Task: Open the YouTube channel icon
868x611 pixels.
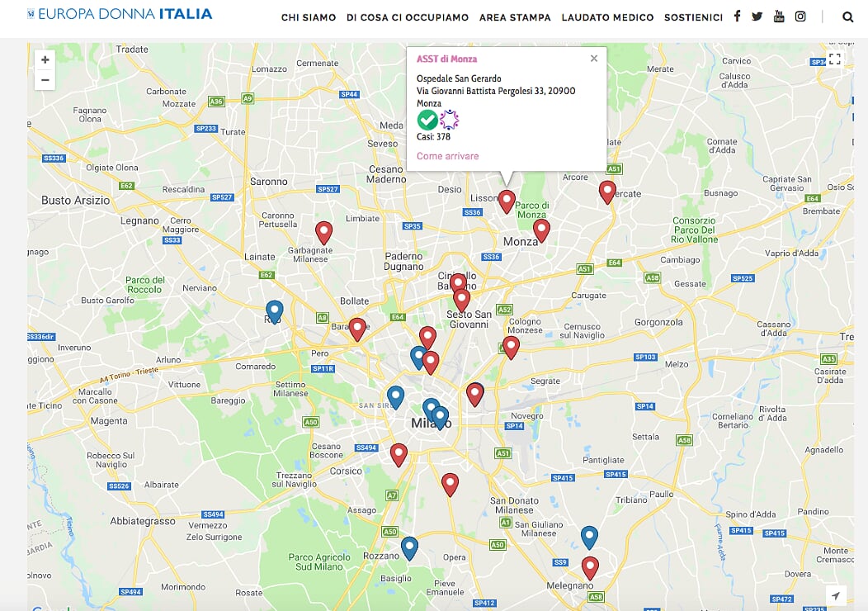Action: [779, 17]
